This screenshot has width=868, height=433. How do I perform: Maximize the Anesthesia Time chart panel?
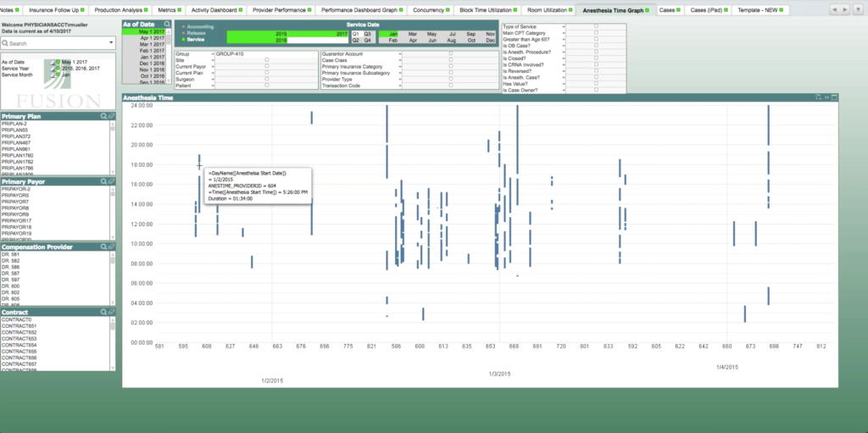point(834,98)
